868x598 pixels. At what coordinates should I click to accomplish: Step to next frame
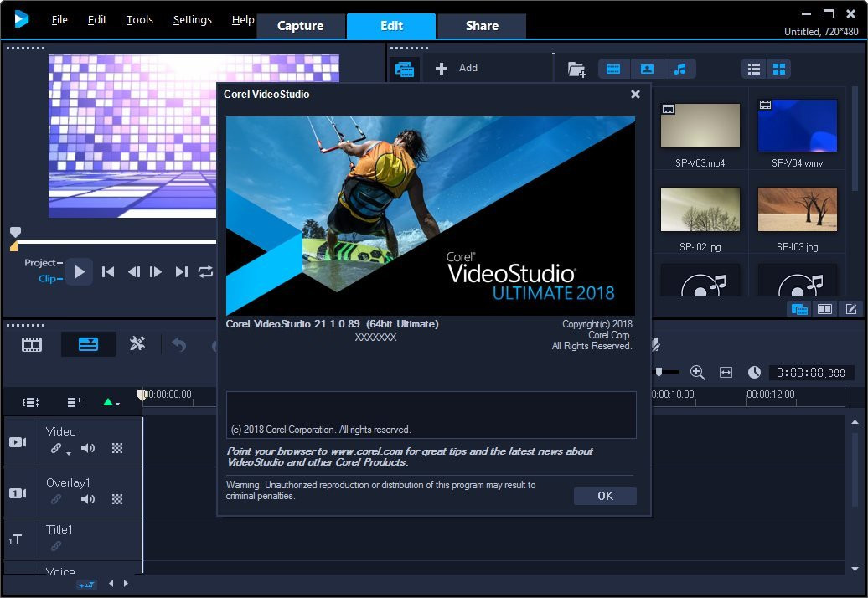click(x=156, y=271)
